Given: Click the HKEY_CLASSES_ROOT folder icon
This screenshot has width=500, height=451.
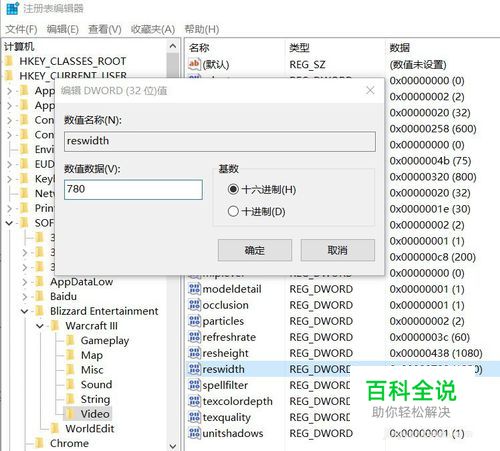Looking at the screenshot, I should [9, 61].
